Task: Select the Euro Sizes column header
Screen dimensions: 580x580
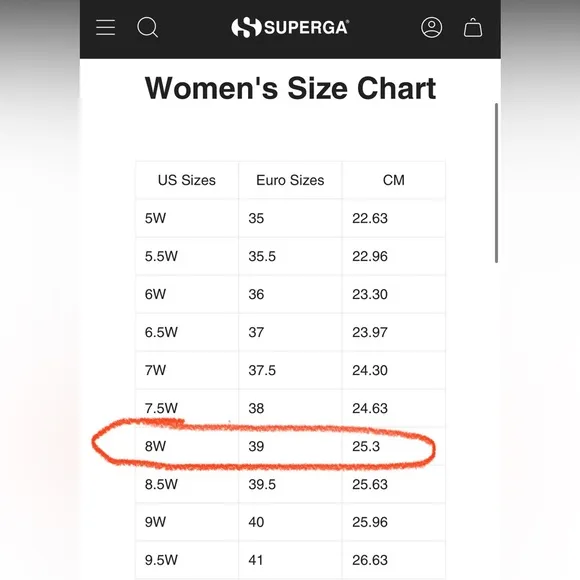Action: pyautogui.click(x=290, y=180)
